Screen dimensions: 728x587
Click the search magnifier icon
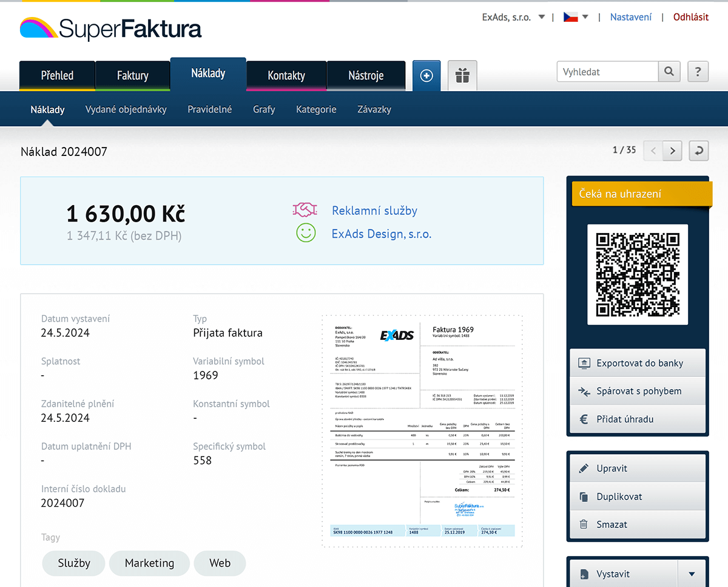click(x=669, y=72)
